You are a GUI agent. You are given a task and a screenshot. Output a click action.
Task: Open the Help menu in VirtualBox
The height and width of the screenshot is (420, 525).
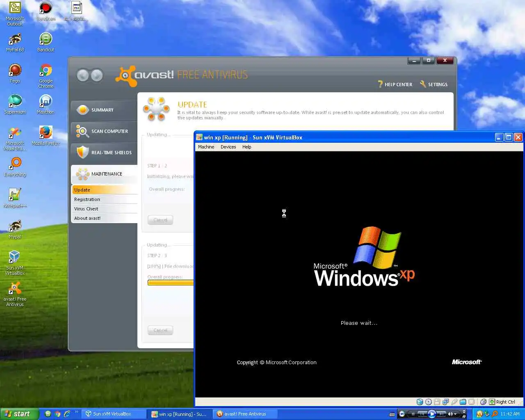coord(247,147)
